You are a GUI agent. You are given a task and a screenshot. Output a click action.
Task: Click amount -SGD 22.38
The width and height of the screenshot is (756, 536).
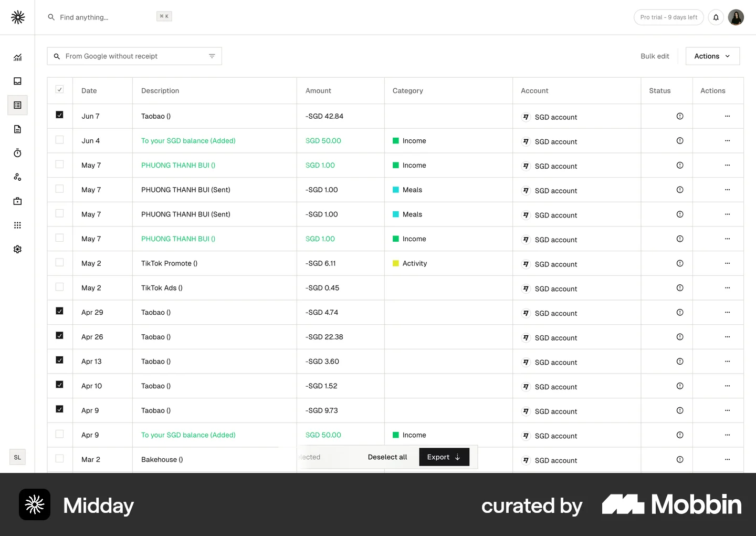(x=324, y=337)
